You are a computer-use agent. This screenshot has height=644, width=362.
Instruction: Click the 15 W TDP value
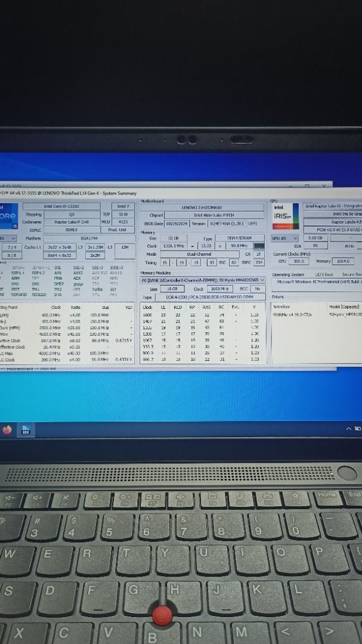click(123, 214)
